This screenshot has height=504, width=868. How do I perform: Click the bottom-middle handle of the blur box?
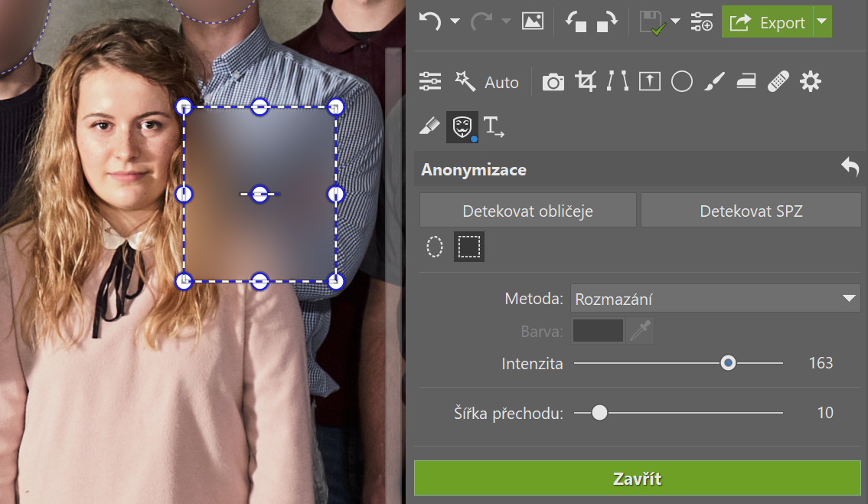tap(259, 281)
